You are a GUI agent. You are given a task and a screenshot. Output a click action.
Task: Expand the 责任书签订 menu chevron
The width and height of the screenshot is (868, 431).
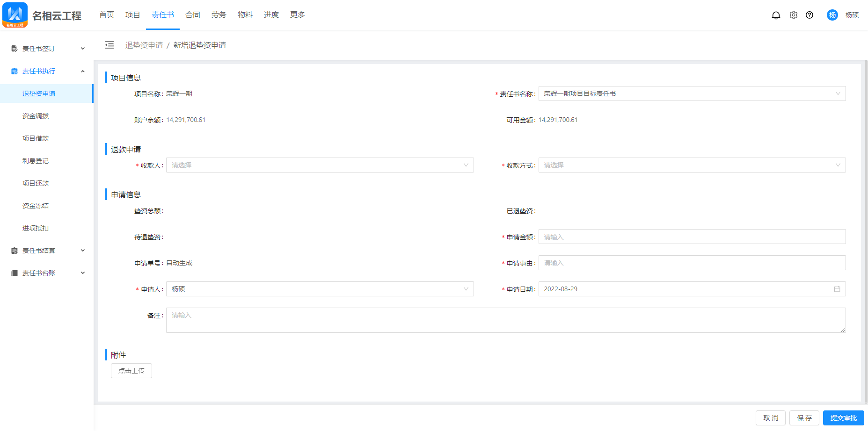tap(83, 49)
